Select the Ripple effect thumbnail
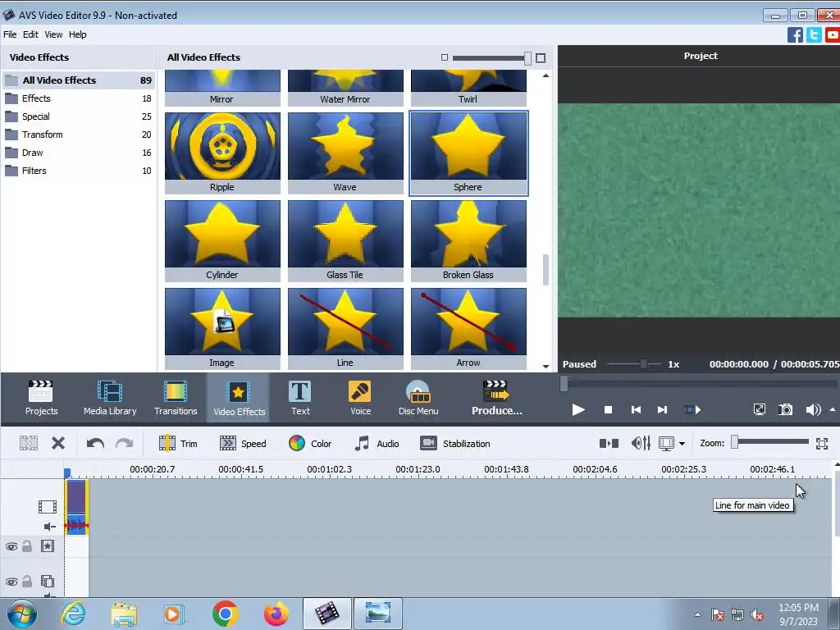Viewport: 840px width, 630px height. (222, 153)
